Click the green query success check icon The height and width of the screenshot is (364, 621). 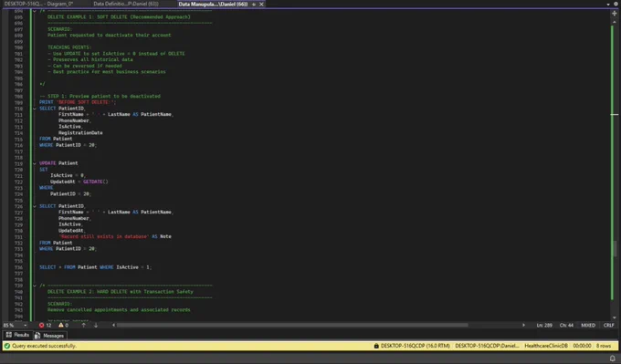point(6,346)
